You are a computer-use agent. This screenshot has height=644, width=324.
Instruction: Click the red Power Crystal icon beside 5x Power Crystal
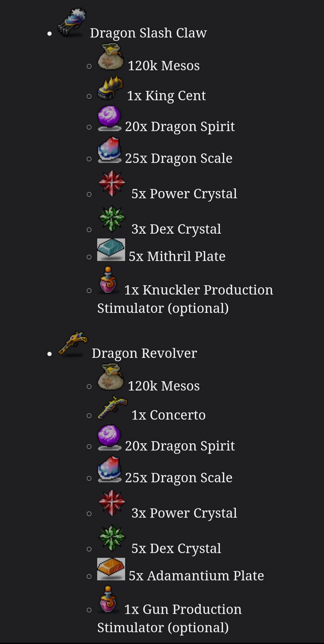coord(112,184)
